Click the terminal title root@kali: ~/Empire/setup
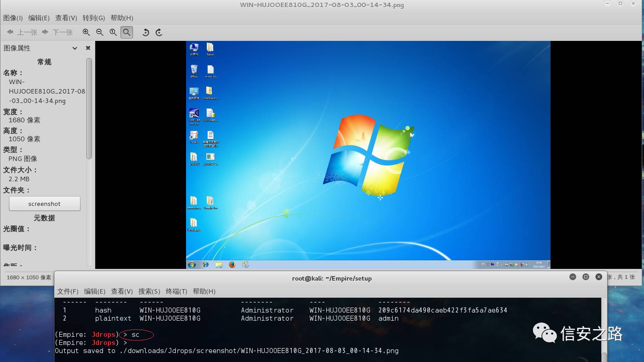This screenshot has width=644, height=362. pos(332,278)
